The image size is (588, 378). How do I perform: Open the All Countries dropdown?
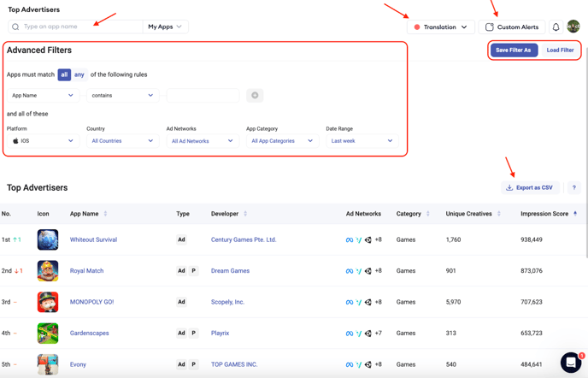coord(122,141)
